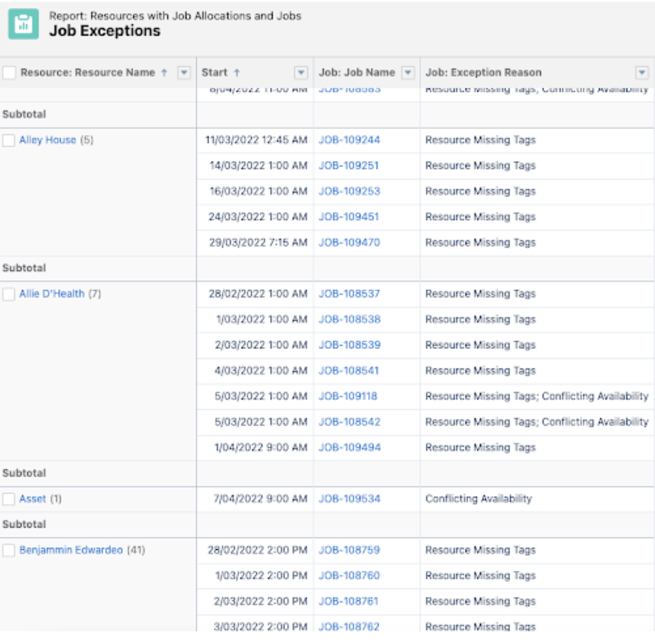Open job JOB-109451
655x644 pixels.
(348, 217)
